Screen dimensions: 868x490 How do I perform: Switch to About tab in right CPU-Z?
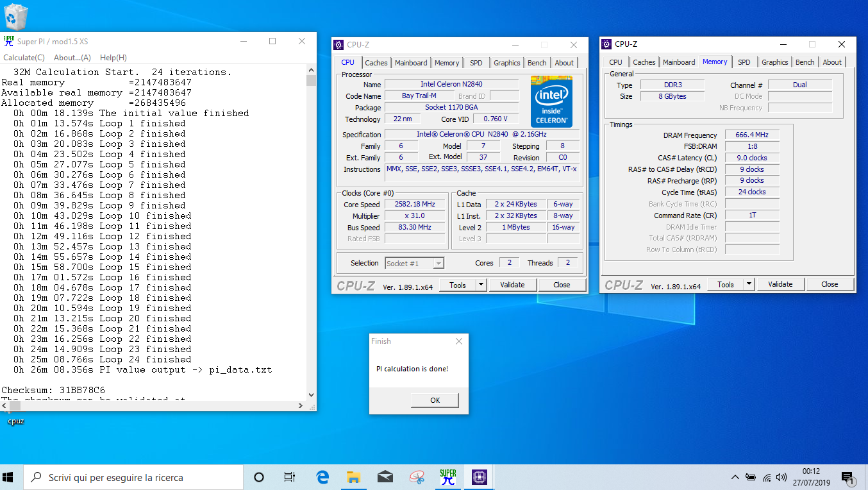tap(833, 62)
